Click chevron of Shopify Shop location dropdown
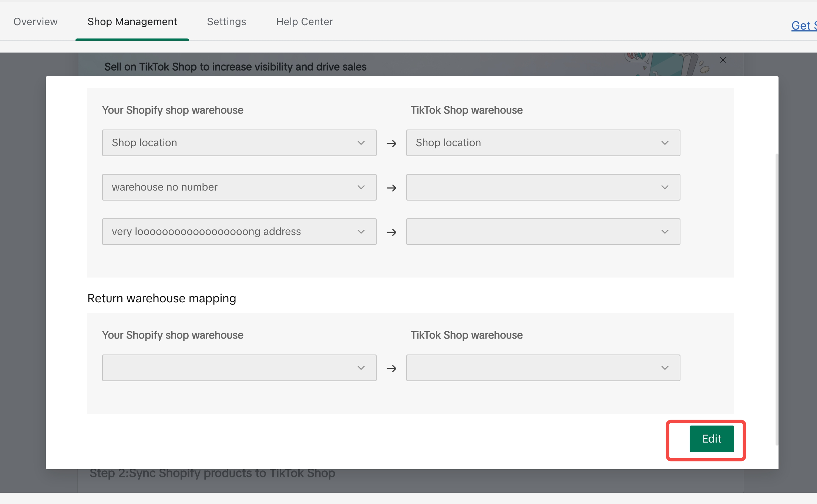 click(x=361, y=143)
